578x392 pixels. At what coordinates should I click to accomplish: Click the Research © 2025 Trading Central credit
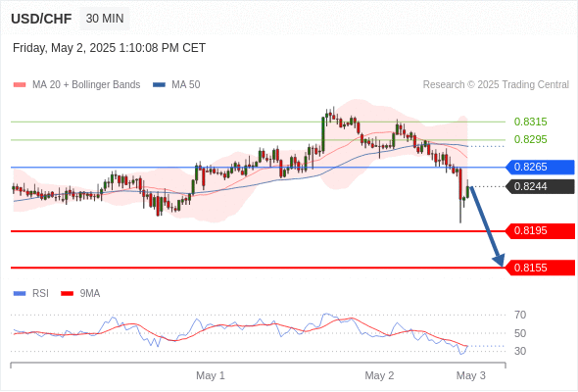(496, 85)
